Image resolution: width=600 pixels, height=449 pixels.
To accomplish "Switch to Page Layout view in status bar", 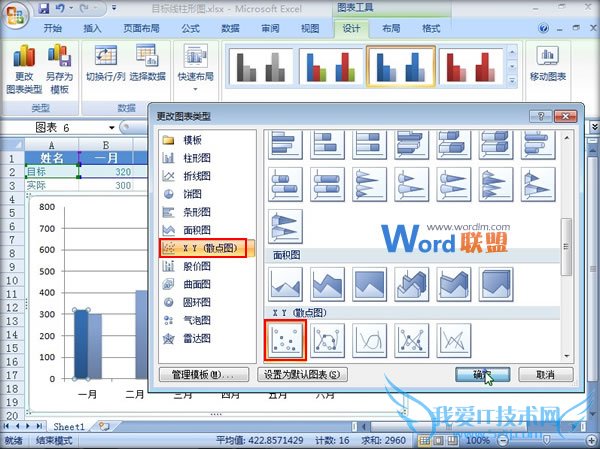I will (438, 440).
